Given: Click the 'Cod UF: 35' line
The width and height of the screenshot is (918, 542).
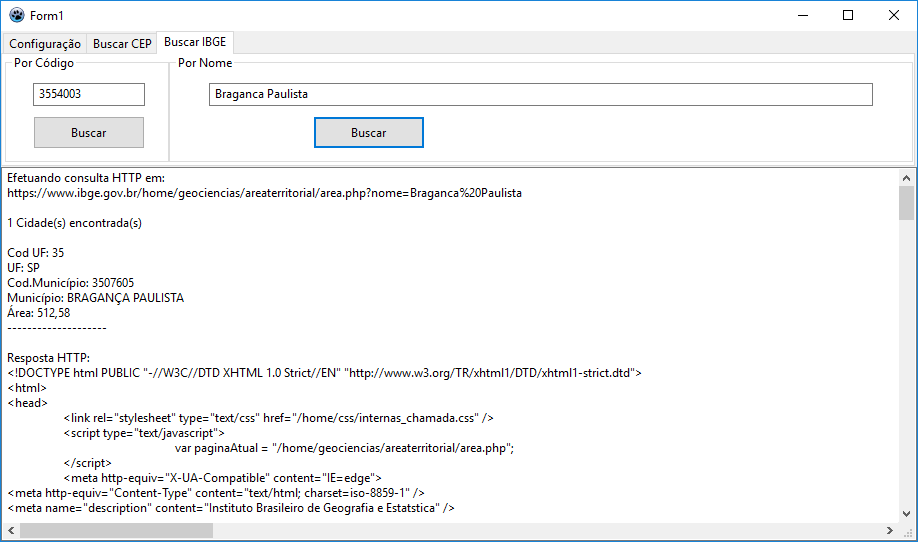Looking at the screenshot, I should click(36, 253).
